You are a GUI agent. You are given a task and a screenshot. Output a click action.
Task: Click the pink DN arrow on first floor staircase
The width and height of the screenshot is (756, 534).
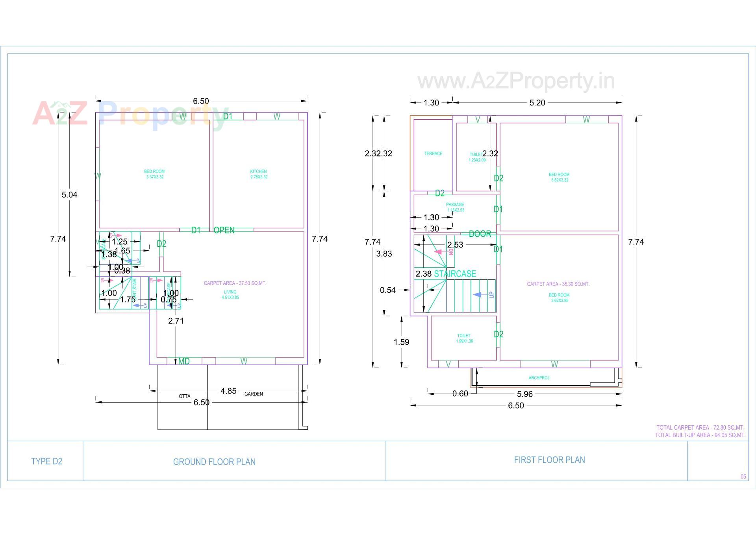[x=437, y=252]
